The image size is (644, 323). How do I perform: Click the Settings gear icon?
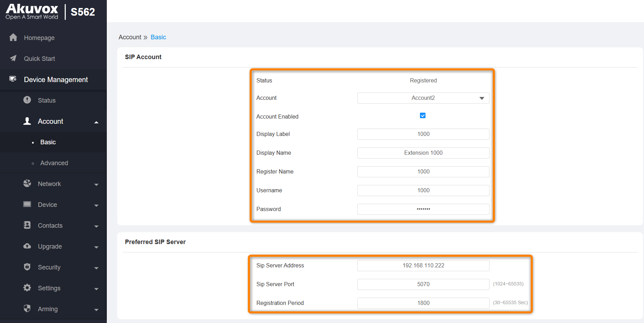click(27, 288)
